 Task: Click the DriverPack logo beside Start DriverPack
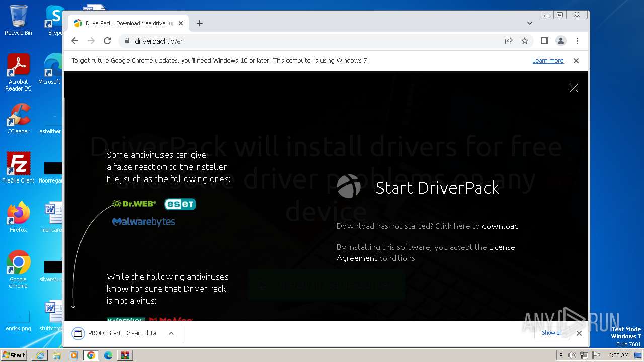[349, 187]
